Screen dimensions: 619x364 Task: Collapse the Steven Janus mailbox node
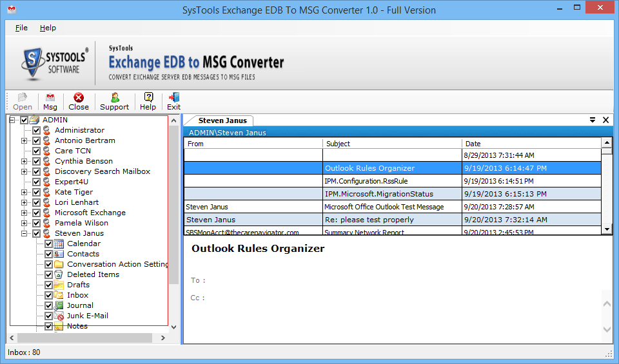(x=25, y=233)
